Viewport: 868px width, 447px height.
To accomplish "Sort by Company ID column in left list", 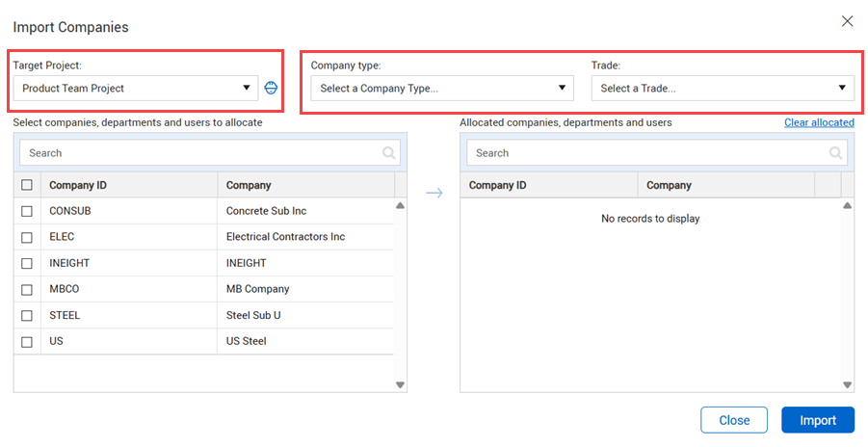I will pyautogui.click(x=128, y=185).
